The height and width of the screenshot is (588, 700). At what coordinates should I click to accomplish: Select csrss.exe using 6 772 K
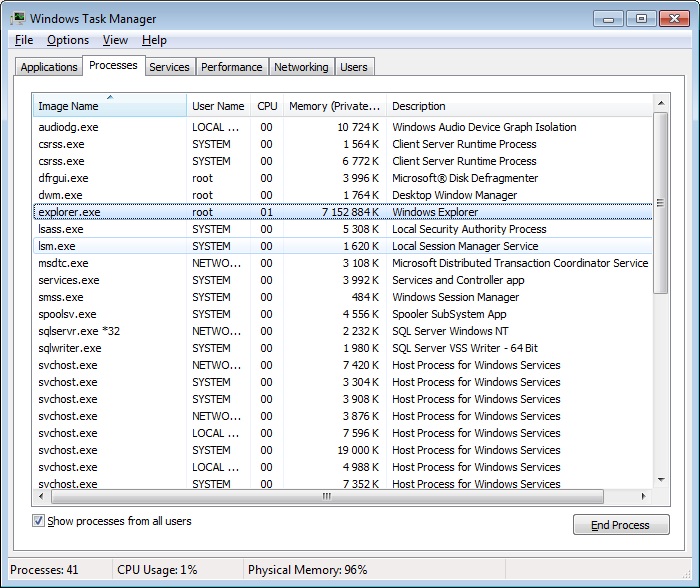coord(342,161)
